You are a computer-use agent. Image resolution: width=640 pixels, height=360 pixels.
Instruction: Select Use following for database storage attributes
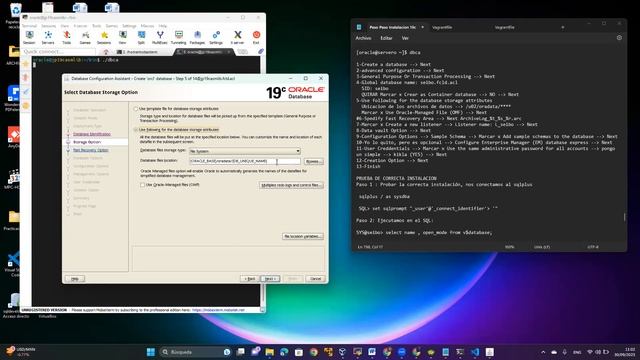(136, 130)
